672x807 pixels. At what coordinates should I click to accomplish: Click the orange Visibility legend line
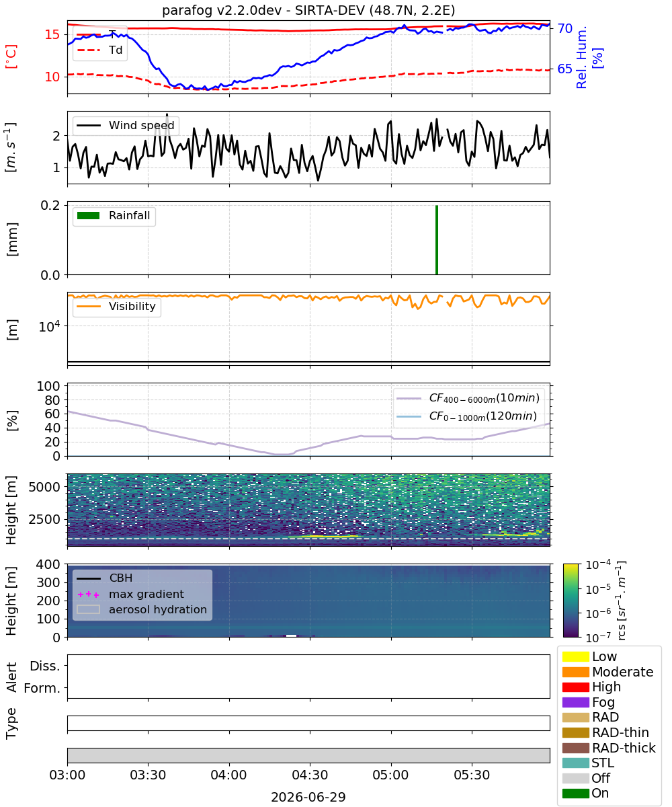point(88,307)
